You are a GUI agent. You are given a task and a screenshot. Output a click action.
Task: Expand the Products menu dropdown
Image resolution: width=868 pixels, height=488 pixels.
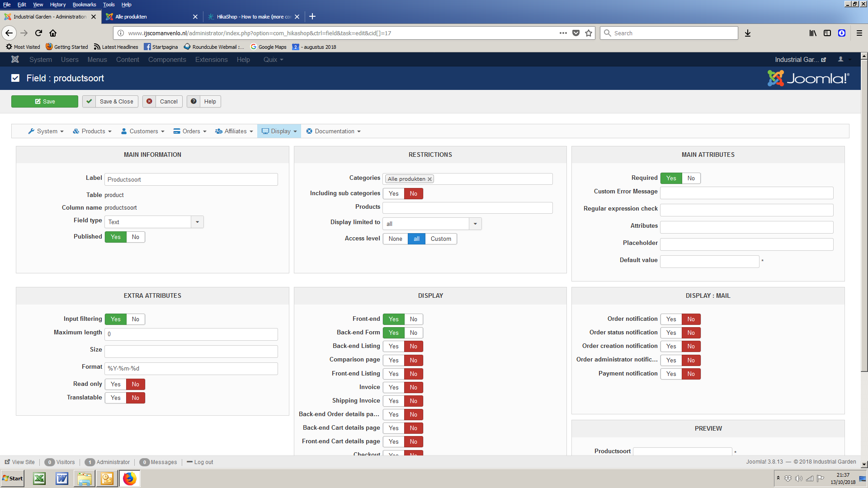point(92,131)
